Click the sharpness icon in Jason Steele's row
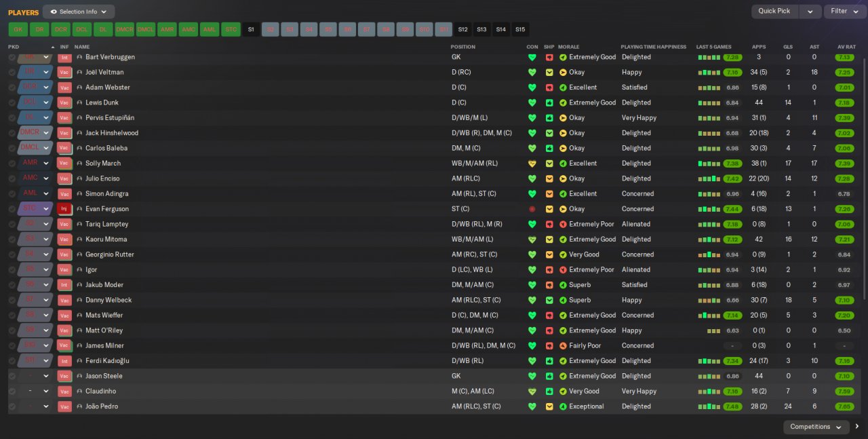 tap(549, 376)
